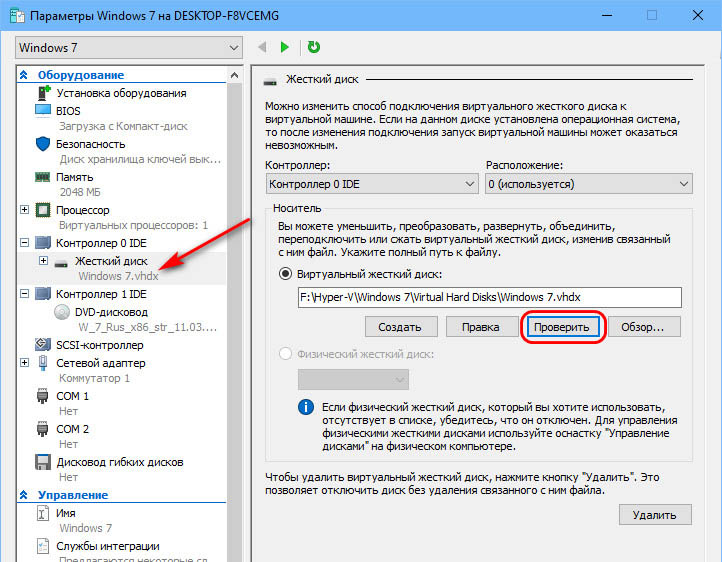Image resolution: width=722 pixels, height=562 pixels.
Task: Open the Расположение dropdown
Action: tap(589, 184)
